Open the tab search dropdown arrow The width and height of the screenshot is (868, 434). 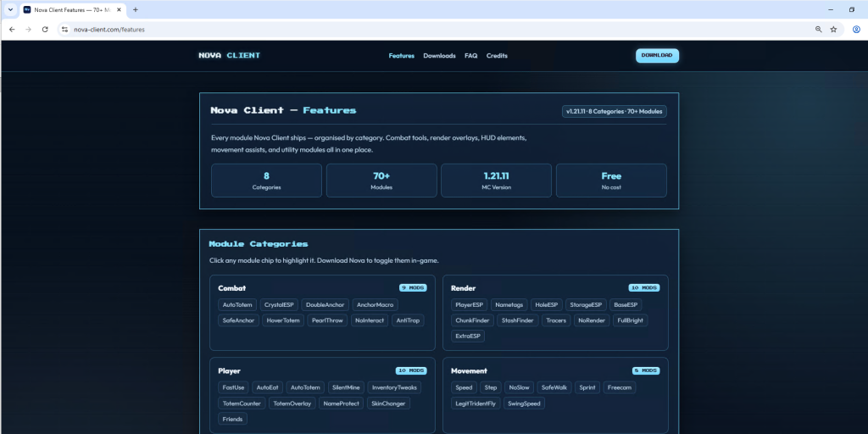click(x=10, y=10)
